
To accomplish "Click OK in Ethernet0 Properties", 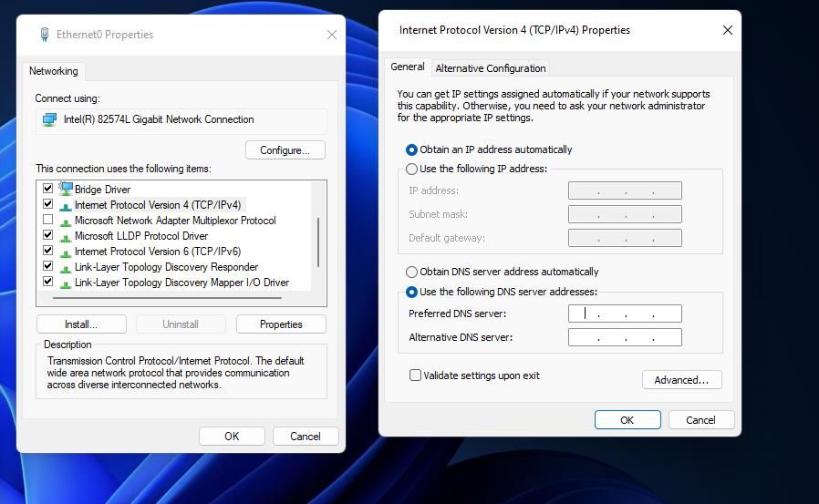I will 232,437.
